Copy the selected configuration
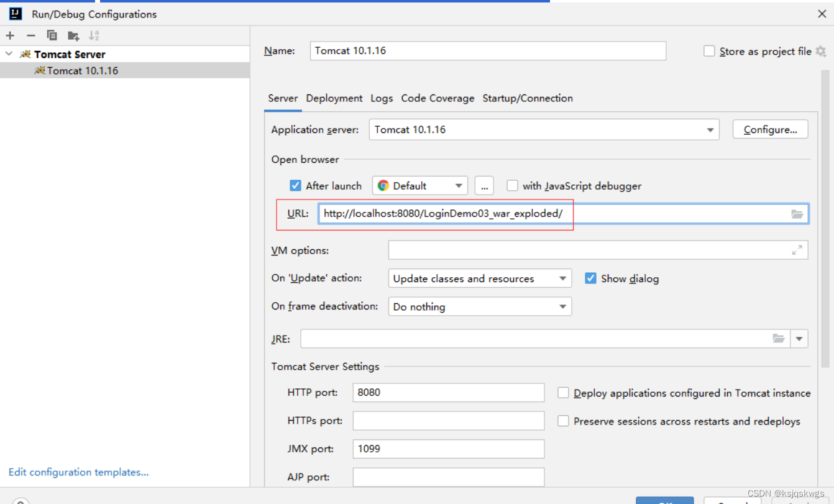 52,35
